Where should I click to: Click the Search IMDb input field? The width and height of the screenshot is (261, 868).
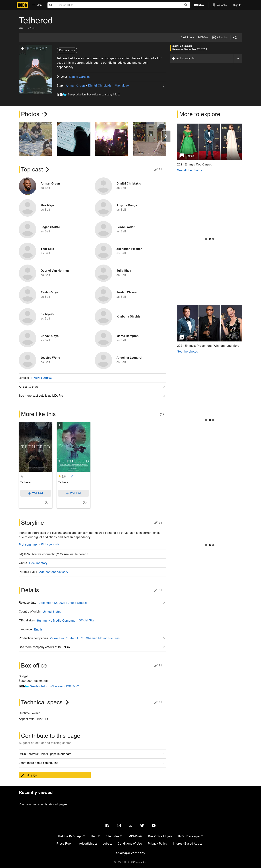pos(120,5)
